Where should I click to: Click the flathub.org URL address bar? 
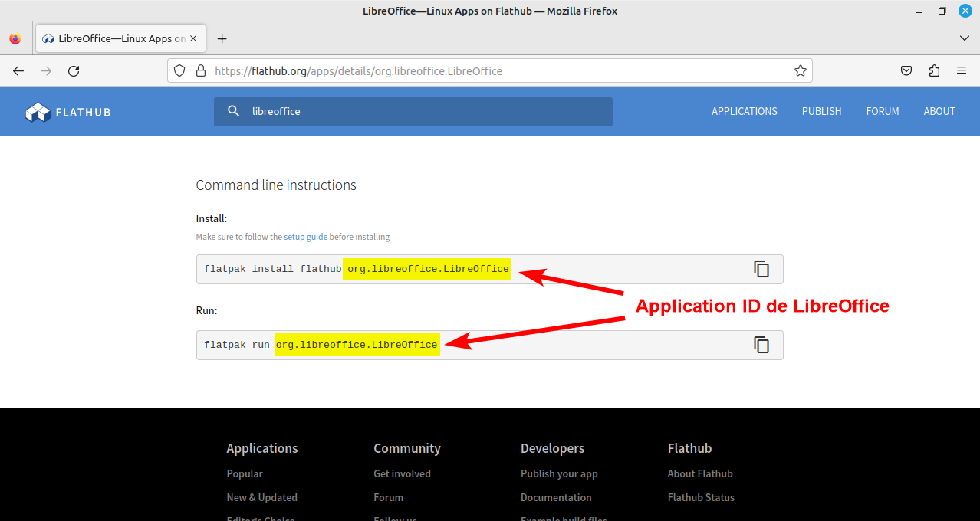pos(489,70)
